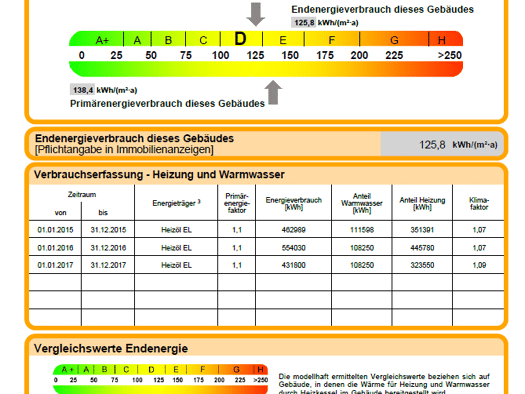Click the 125,8 value beside top arrow

click(x=304, y=23)
